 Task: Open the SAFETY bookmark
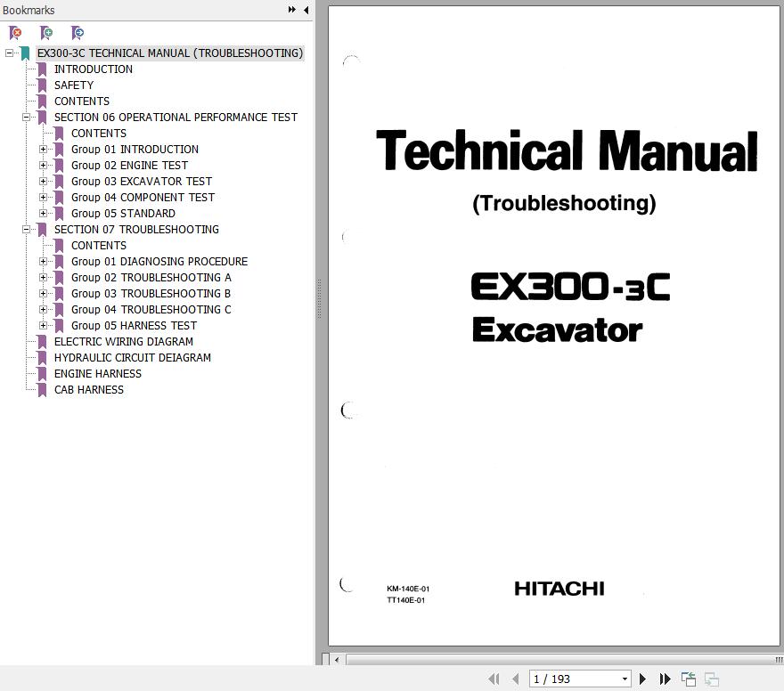73,85
